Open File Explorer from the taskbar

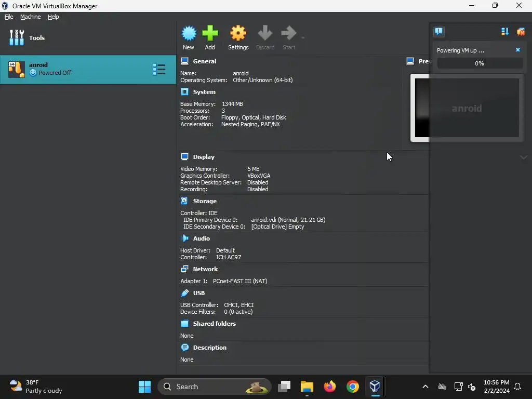coord(307,387)
